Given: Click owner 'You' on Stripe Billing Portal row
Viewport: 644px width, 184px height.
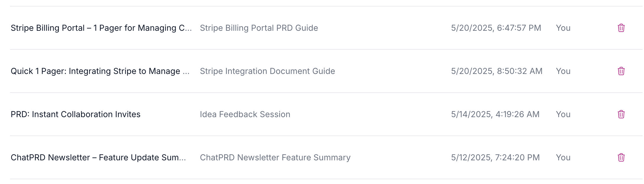Looking at the screenshot, I should [563, 28].
